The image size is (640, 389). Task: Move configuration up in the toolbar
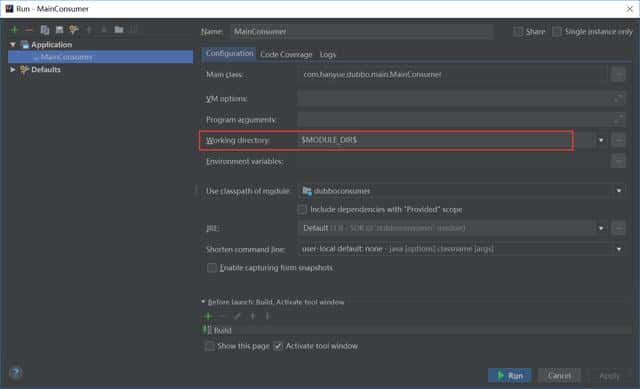(x=89, y=30)
